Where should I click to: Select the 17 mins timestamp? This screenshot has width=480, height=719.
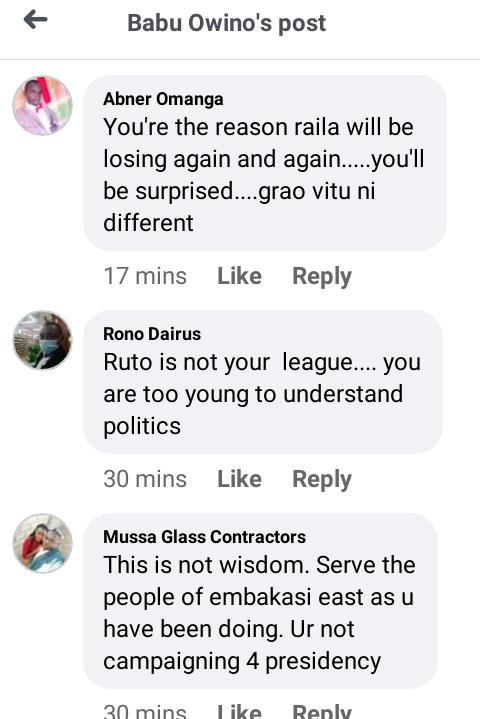coord(145,276)
